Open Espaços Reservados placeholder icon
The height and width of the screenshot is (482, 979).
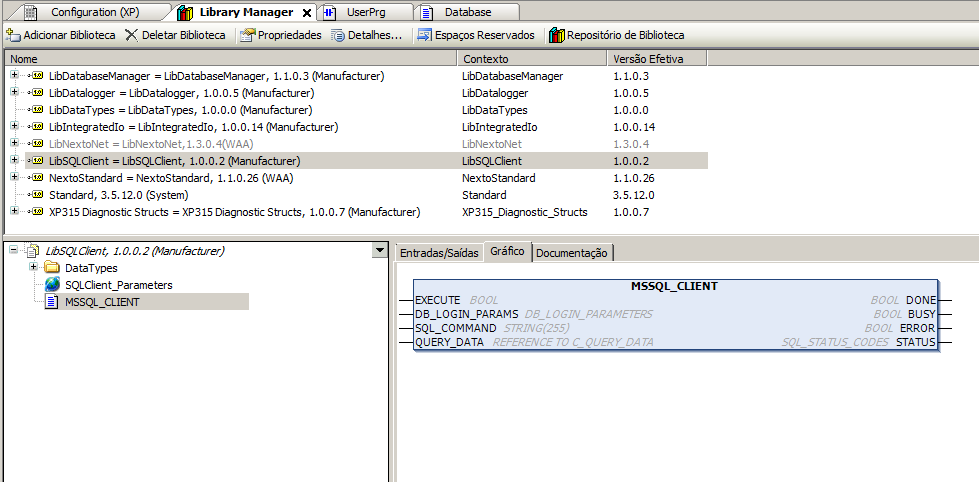[425, 35]
